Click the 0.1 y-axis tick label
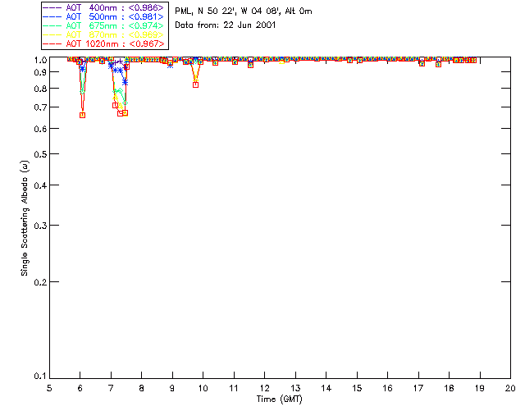This screenshot has height=420, width=525. (x=40, y=377)
